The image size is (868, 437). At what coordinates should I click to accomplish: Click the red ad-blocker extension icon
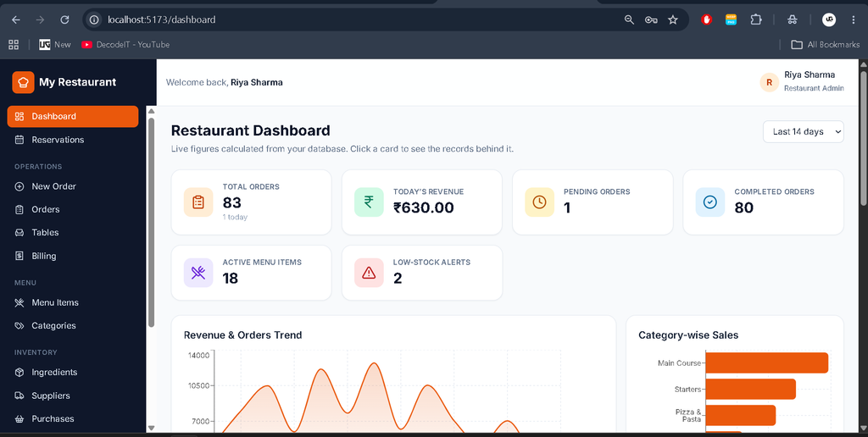click(706, 20)
